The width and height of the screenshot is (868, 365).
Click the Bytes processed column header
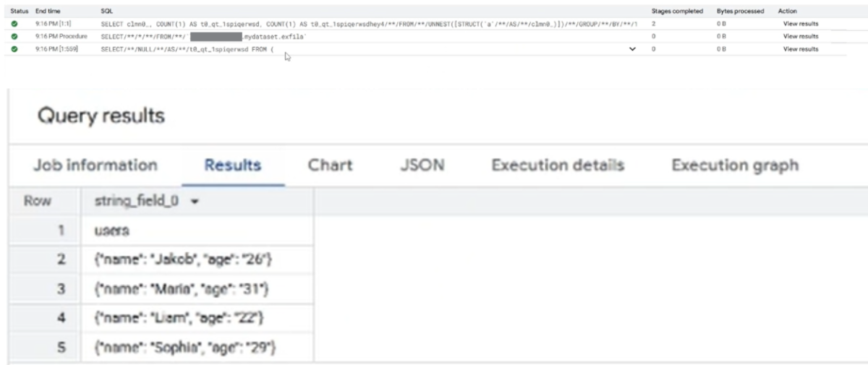(740, 12)
